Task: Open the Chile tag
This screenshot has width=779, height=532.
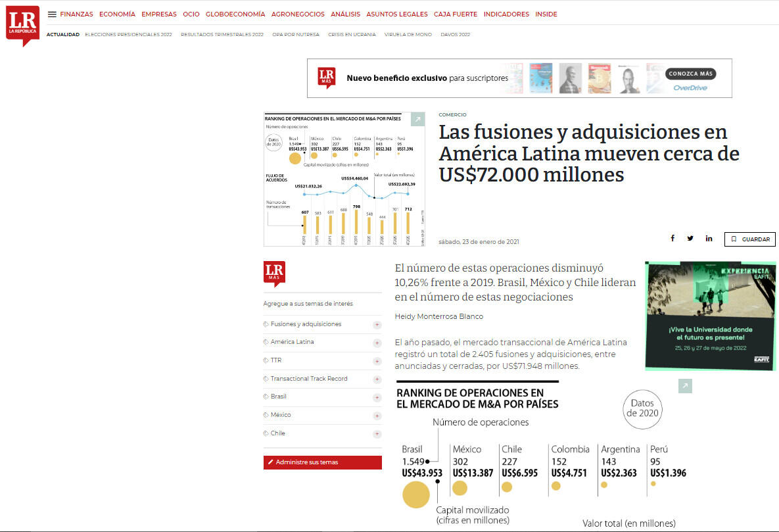Action: [x=277, y=433]
